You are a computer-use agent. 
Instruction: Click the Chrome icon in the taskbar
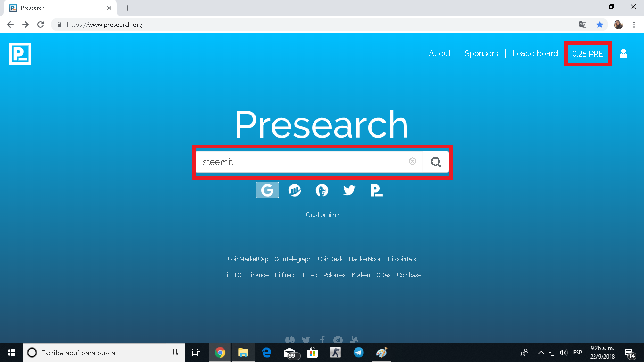pyautogui.click(x=220, y=353)
